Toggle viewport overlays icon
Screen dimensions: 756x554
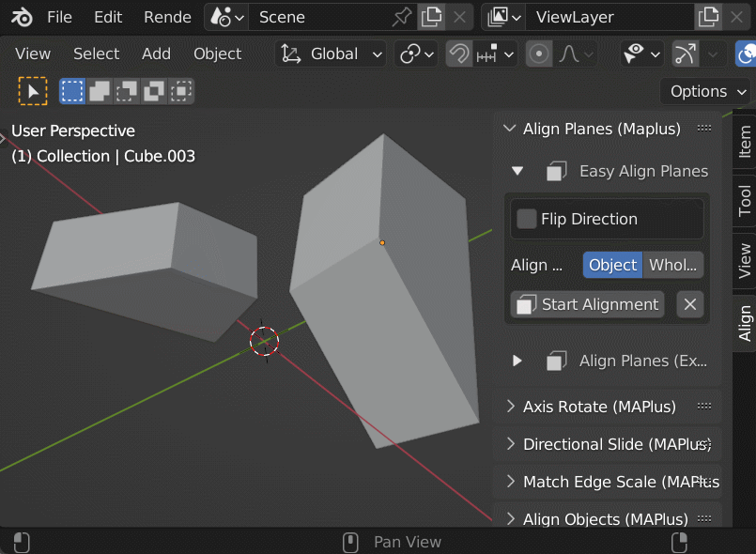(746, 54)
